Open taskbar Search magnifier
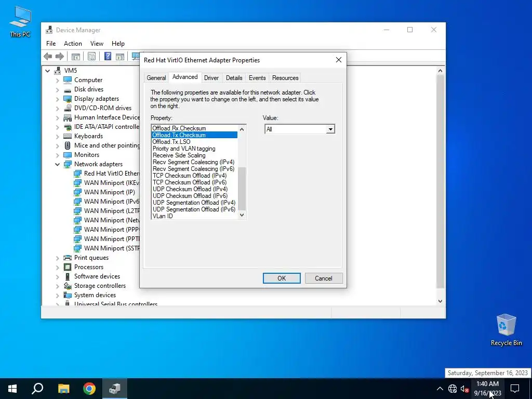 (37, 389)
